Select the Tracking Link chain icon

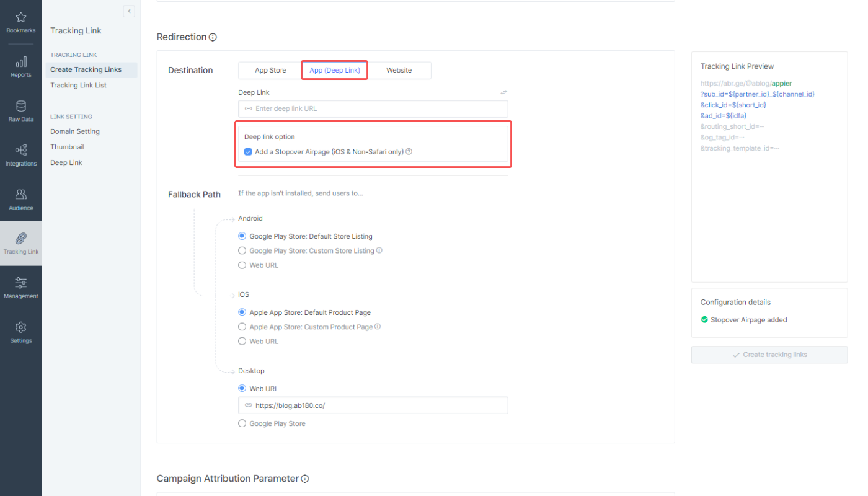tap(21, 238)
